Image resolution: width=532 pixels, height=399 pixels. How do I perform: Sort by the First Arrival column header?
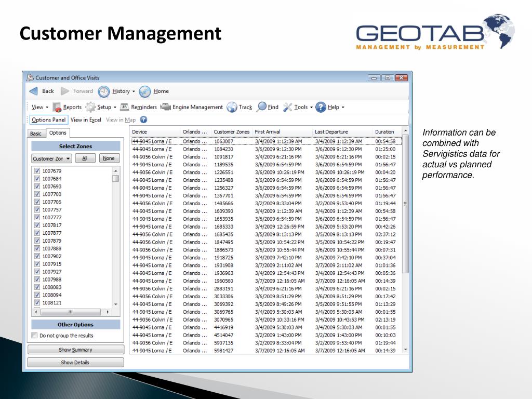(283, 131)
